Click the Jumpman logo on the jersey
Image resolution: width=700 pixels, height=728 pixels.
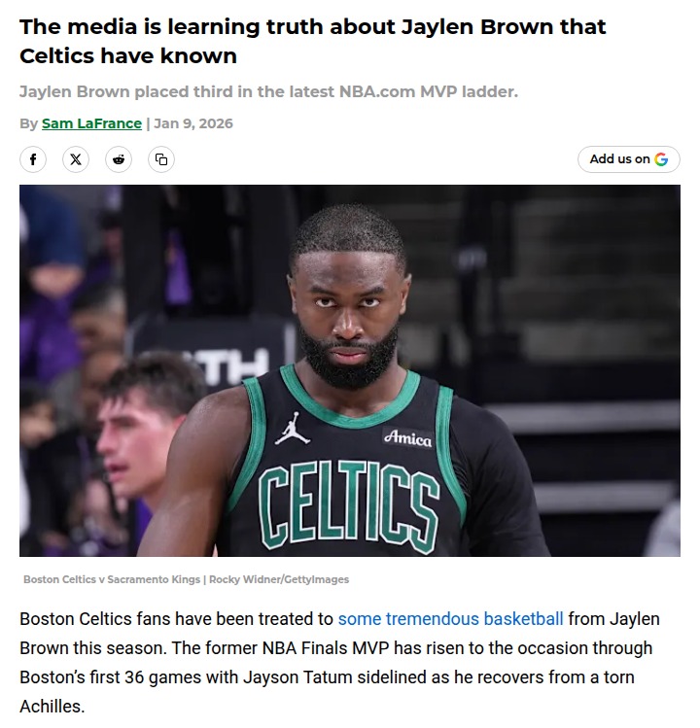click(293, 429)
